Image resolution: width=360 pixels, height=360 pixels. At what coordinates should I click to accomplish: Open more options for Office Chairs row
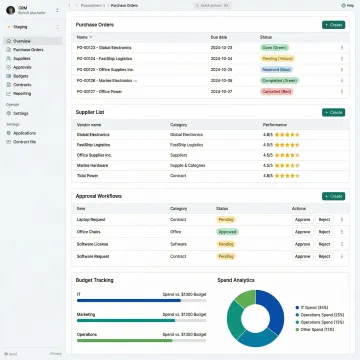[342, 232]
